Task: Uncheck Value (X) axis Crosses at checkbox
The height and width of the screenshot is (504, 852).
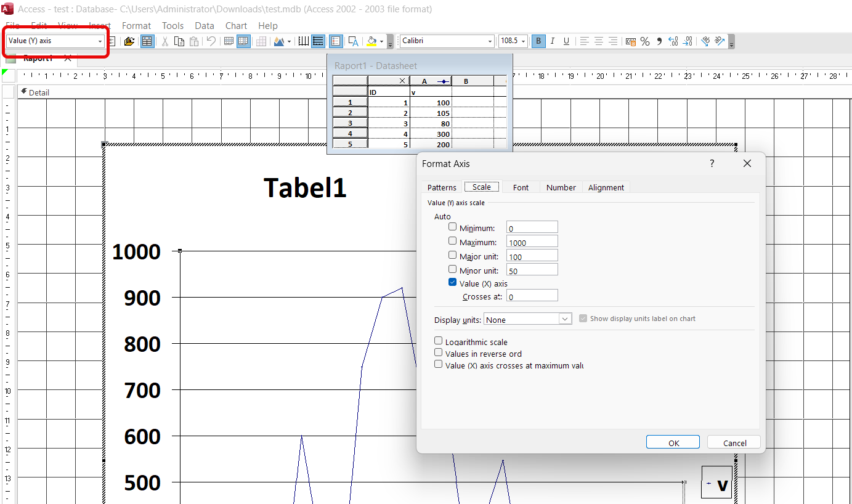Action: pyautogui.click(x=453, y=283)
